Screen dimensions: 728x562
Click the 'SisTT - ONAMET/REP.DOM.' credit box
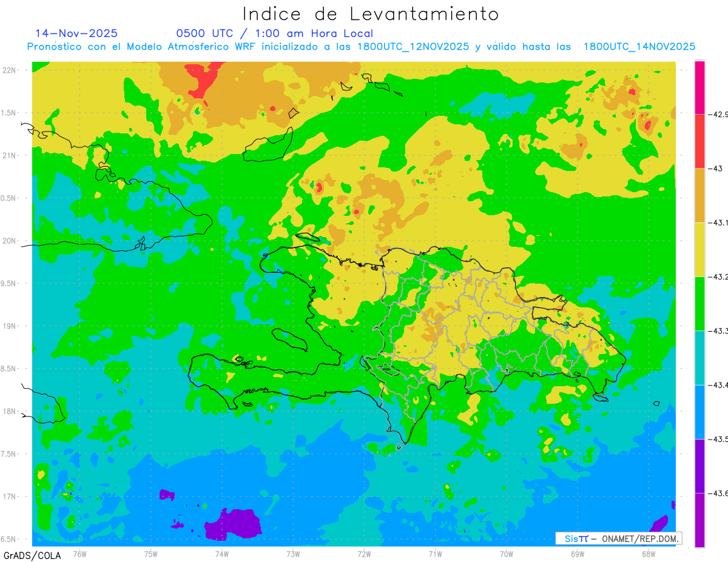618,538
